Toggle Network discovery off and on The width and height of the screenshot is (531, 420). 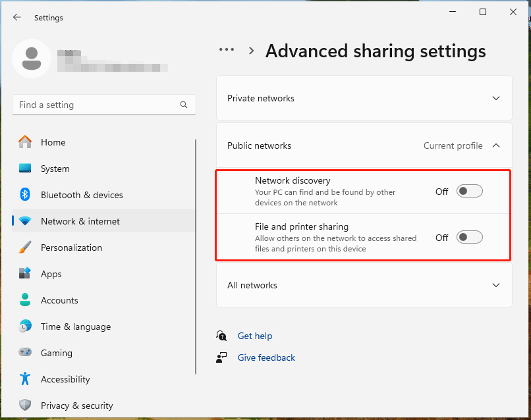click(x=469, y=191)
